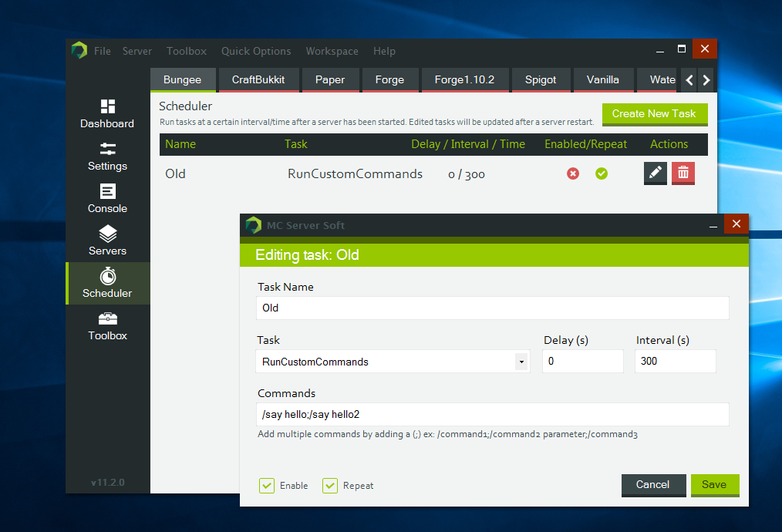
Task: Open the Console view
Action: pyautogui.click(x=106, y=199)
